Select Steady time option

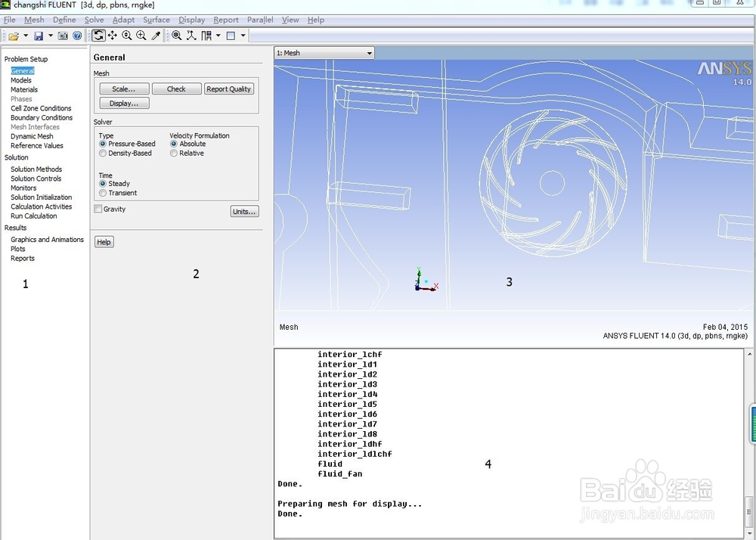pos(114,183)
